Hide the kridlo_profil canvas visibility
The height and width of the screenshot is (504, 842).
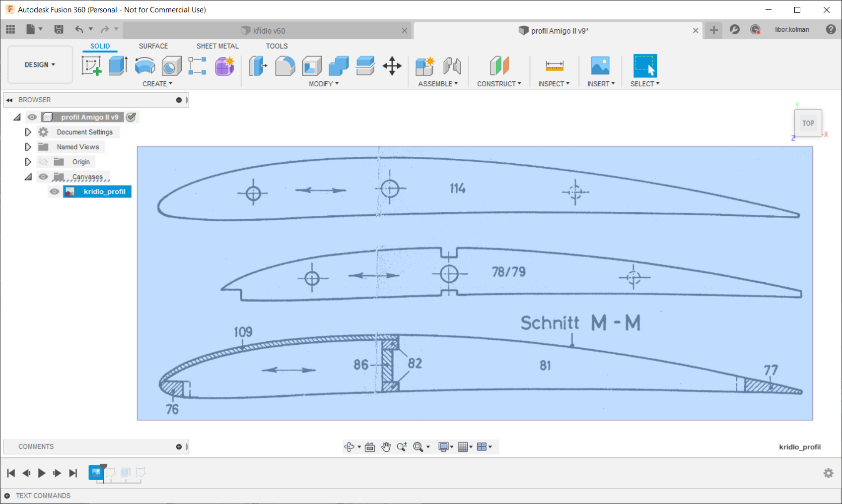55,192
